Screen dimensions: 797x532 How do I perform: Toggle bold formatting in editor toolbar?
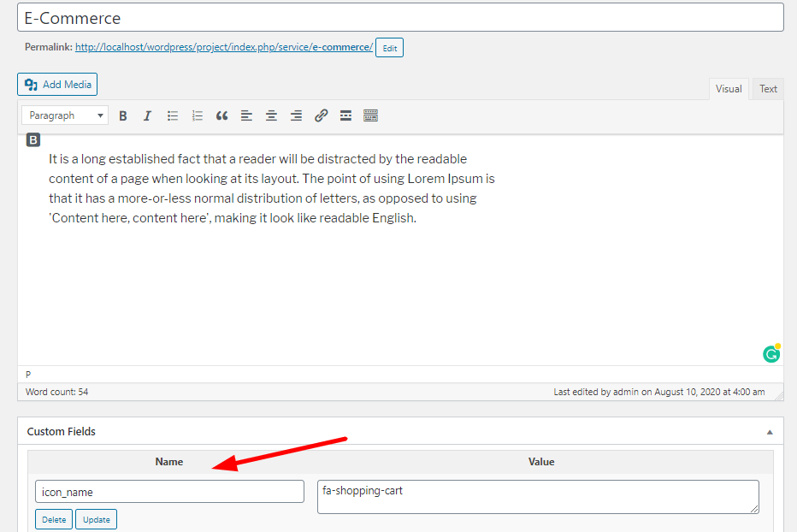click(x=122, y=116)
